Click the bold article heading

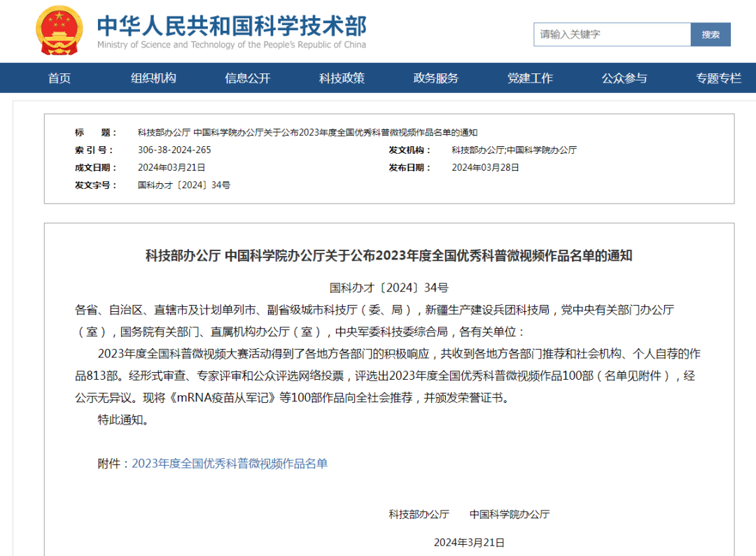(x=389, y=255)
